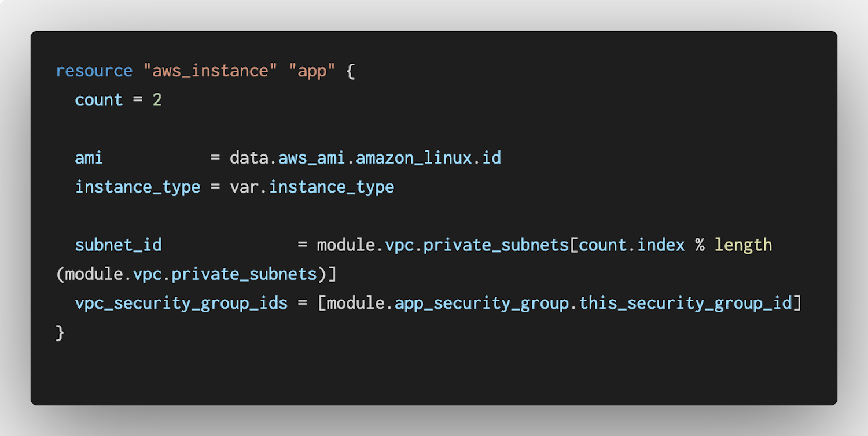The image size is (868, 436).
Task: Click the number 2 value
Action: [157, 100]
